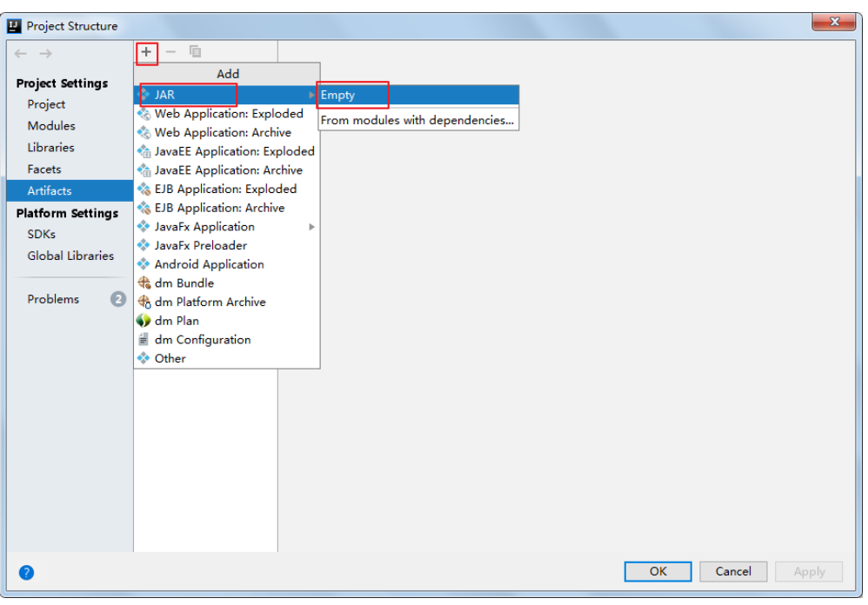The image size is (868, 605).
Task: Open the Facets settings
Action: pyautogui.click(x=70, y=170)
